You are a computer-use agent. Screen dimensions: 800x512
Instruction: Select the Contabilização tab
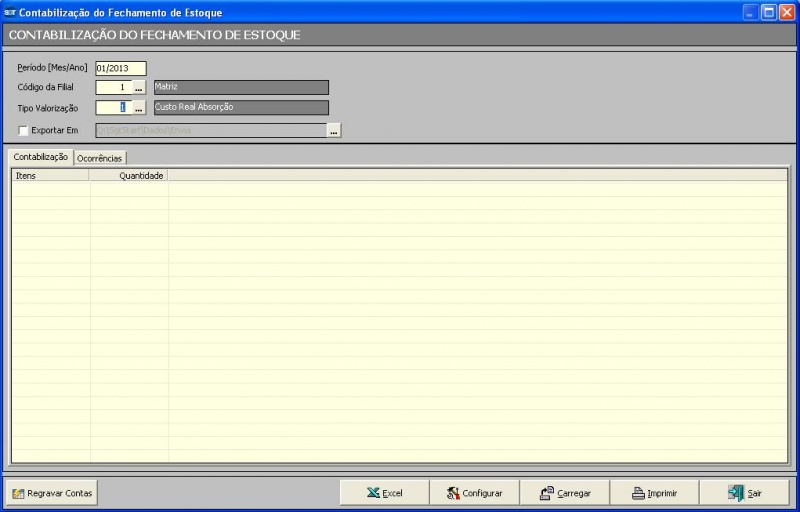pyautogui.click(x=40, y=157)
